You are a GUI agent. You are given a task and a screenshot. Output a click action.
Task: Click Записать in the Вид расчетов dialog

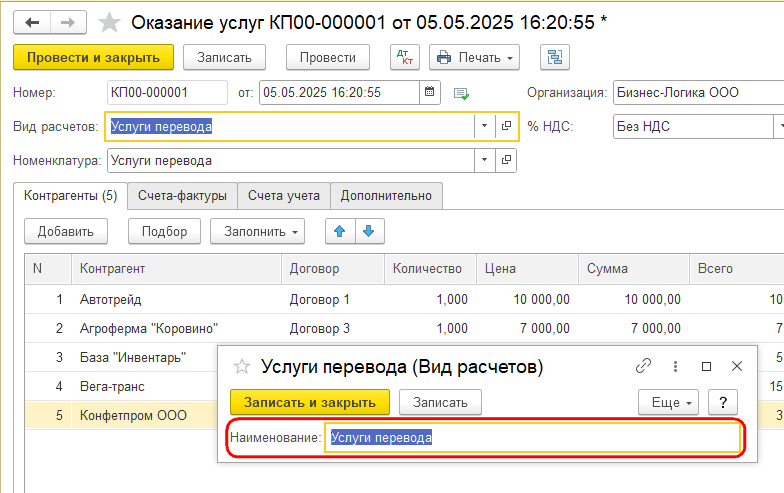tap(440, 402)
